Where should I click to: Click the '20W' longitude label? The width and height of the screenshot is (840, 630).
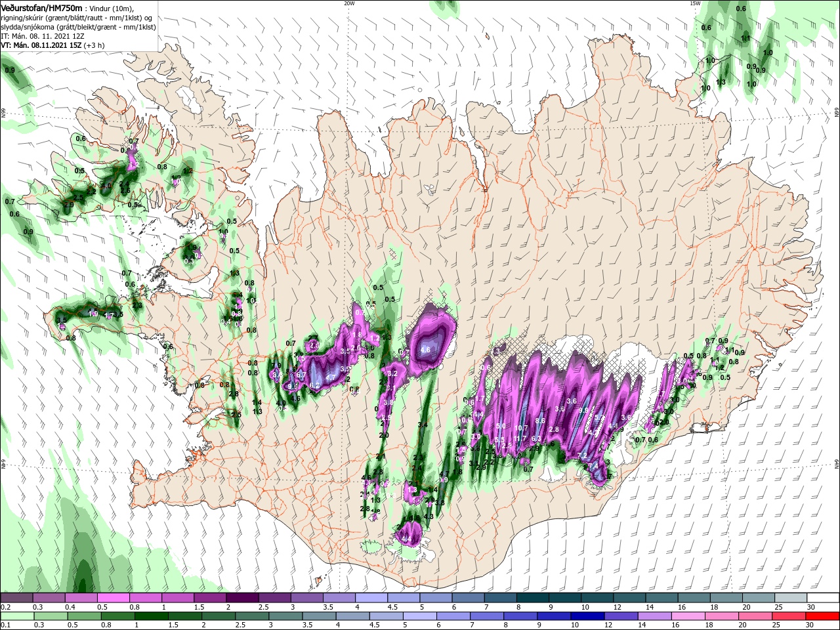click(x=349, y=3)
